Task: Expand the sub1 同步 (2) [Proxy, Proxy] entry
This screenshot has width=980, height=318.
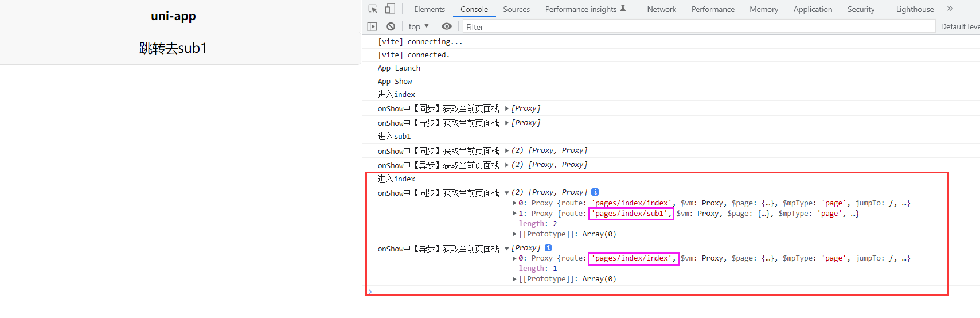Action: pos(507,151)
